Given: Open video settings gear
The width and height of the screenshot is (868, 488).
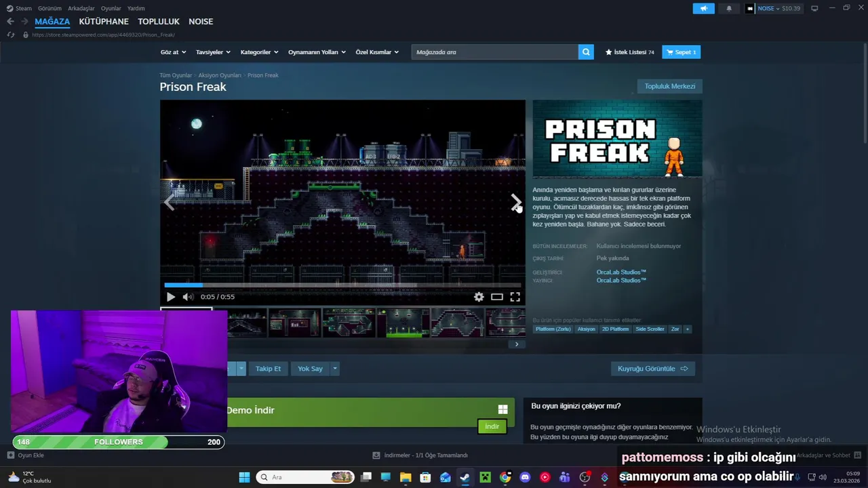Looking at the screenshot, I should click(x=479, y=297).
